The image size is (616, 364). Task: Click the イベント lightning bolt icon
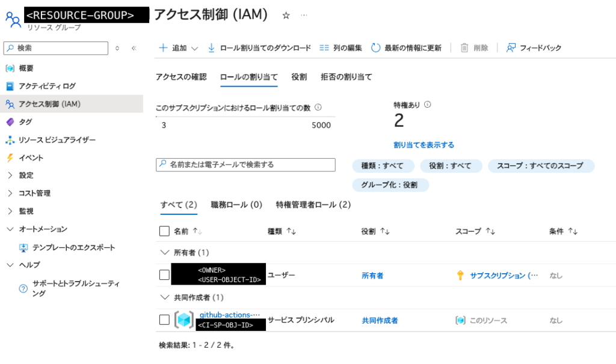coord(10,158)
